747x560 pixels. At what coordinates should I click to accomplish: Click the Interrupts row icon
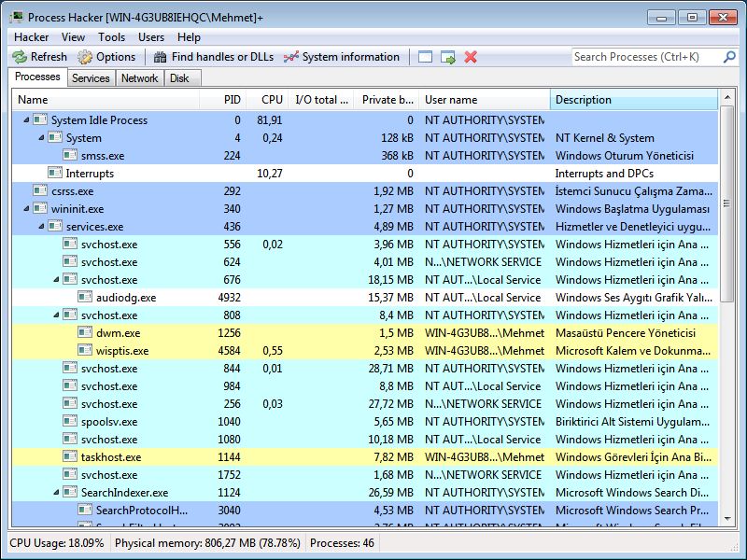point(55,173)
